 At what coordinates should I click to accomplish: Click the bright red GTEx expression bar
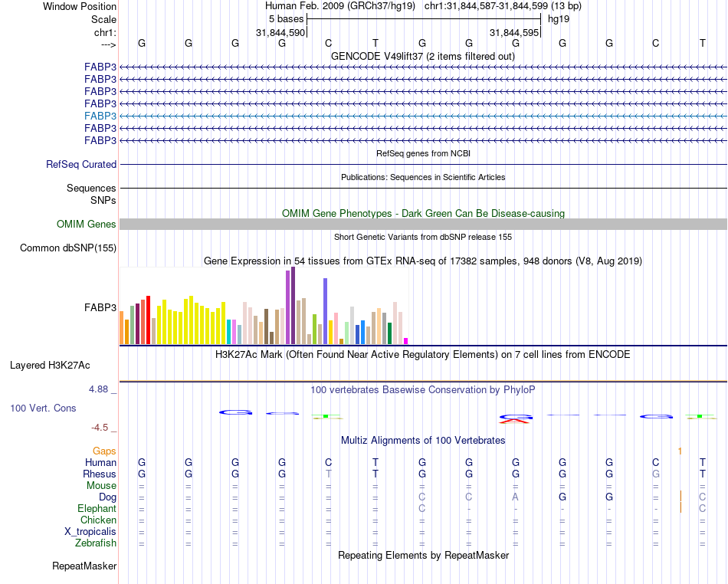coord(148,320)
